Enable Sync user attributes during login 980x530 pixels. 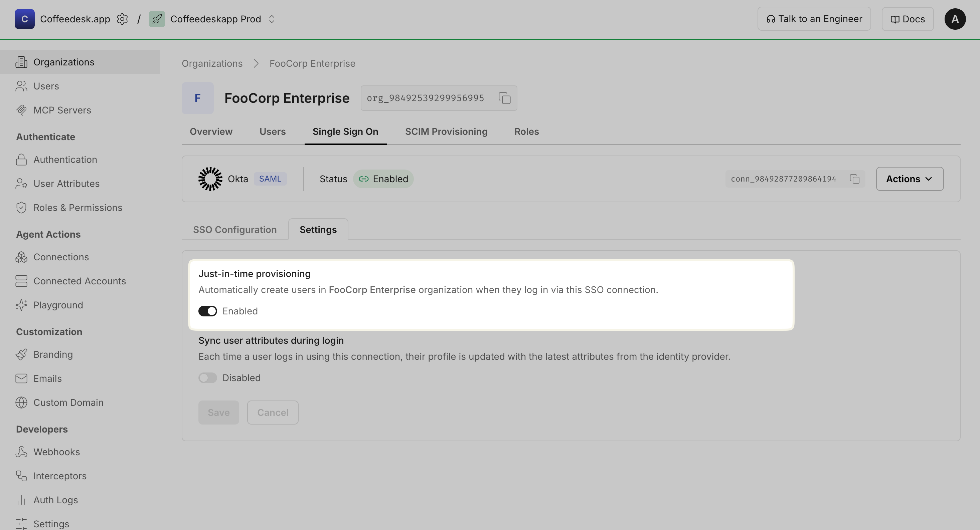208,378
